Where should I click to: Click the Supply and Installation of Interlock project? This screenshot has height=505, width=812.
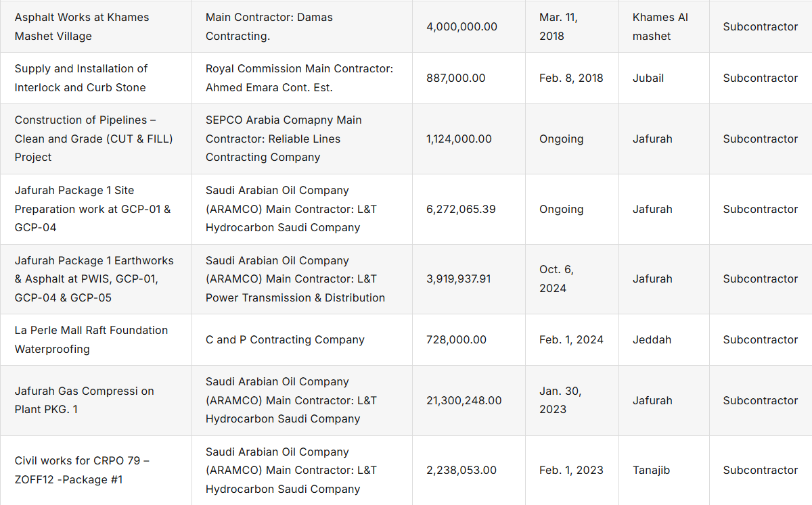(81, 78)
